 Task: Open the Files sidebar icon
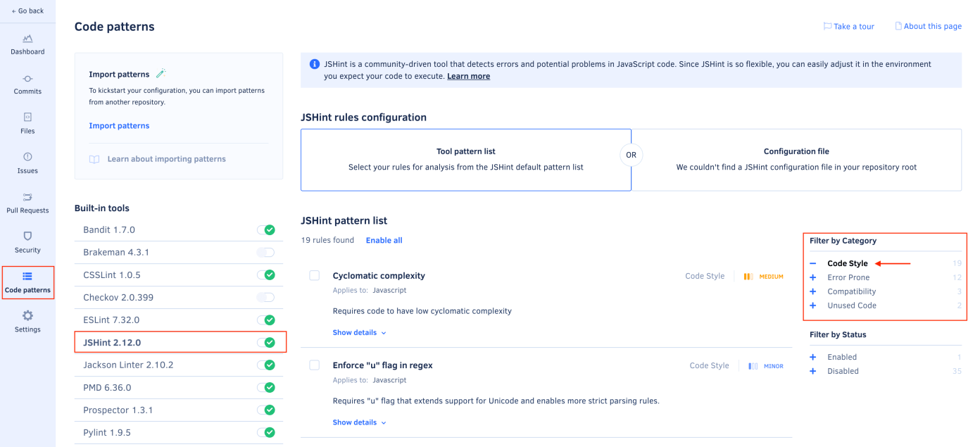(x=27, y=118)
